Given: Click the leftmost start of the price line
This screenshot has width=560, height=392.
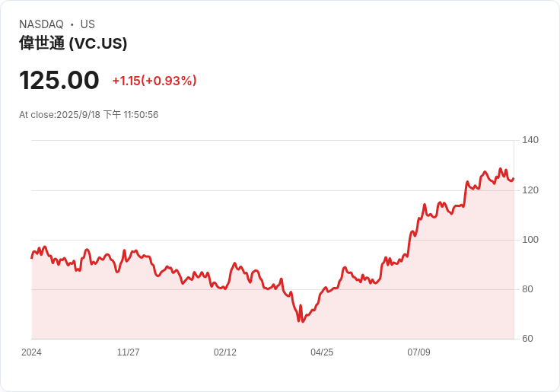Looking at the screenshot, I should [x=32, y=257].
